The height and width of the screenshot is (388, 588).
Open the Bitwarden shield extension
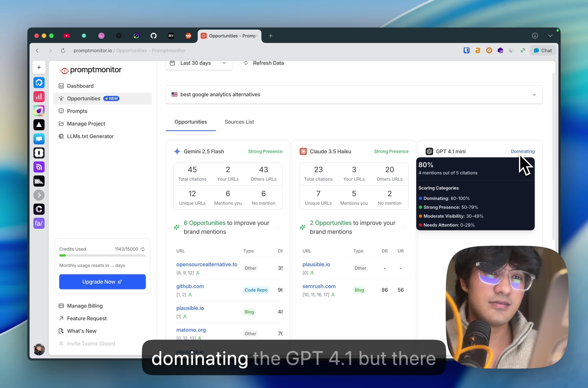click(x=467, y=50)
